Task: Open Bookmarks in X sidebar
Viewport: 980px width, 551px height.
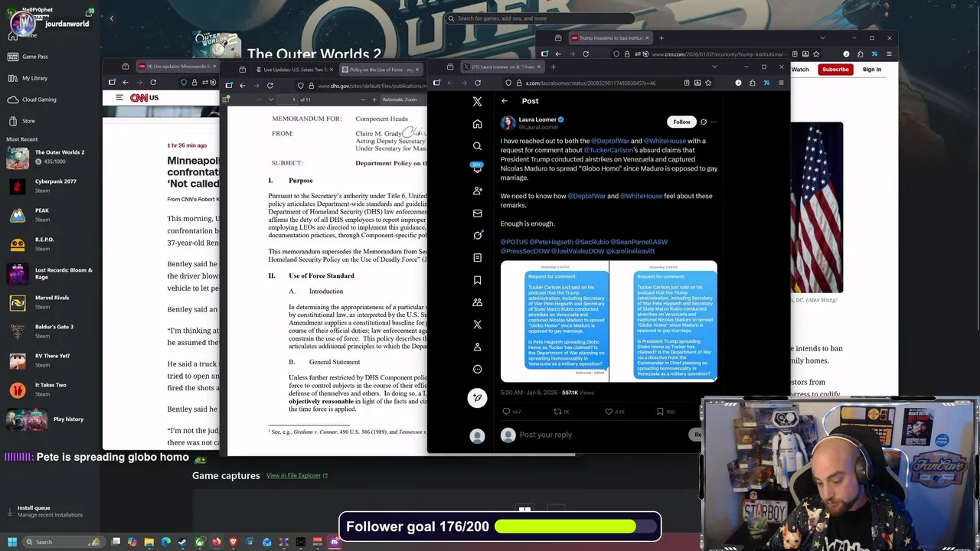Action: coord(477,280)
